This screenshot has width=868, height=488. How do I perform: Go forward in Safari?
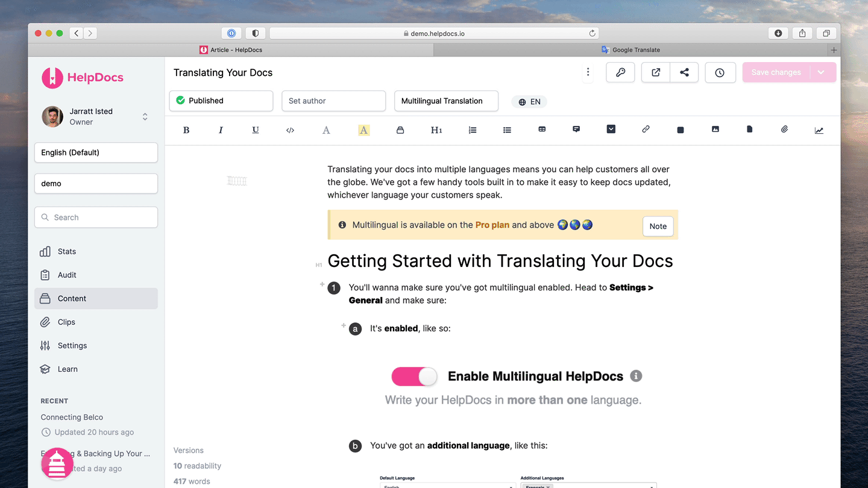pos(90,33)
